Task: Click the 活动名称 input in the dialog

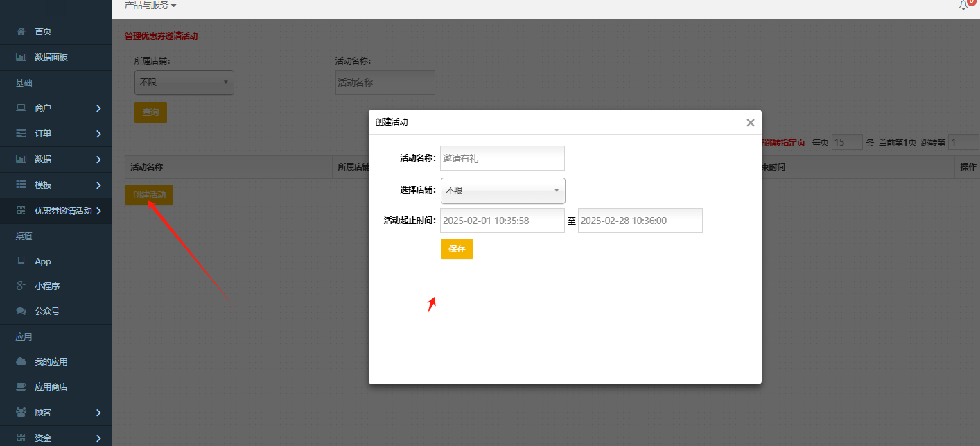Action: 502,158
